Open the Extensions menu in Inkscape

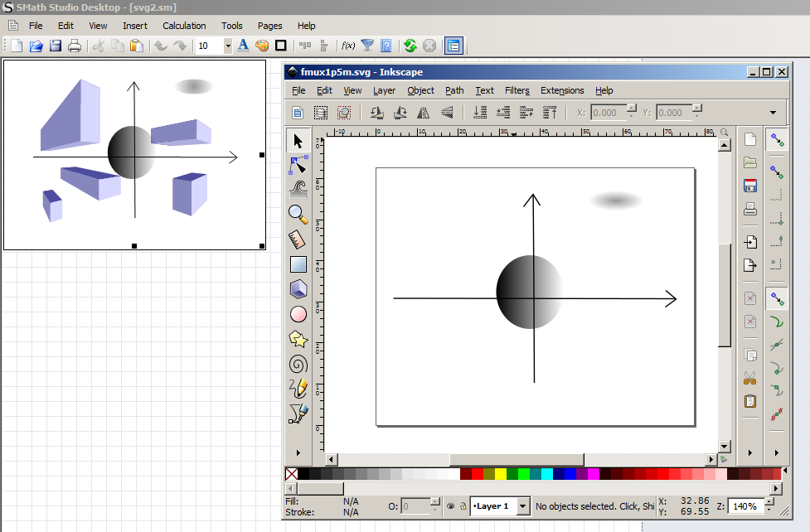click(562, 90)
